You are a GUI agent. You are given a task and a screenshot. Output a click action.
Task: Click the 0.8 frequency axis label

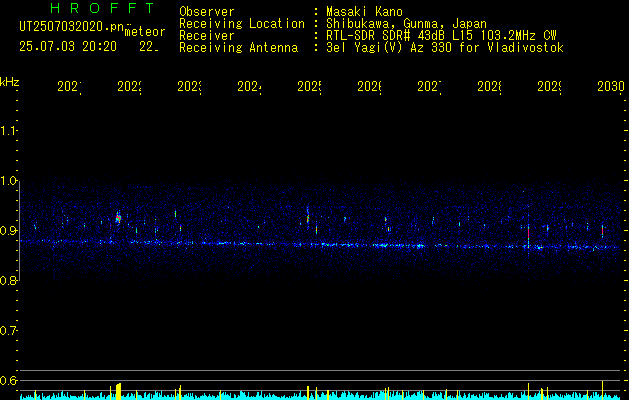(x=9, y=280)
